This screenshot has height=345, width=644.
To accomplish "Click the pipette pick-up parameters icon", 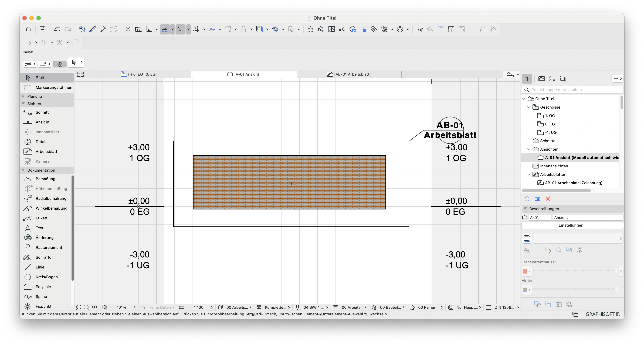I will [93, 29].
